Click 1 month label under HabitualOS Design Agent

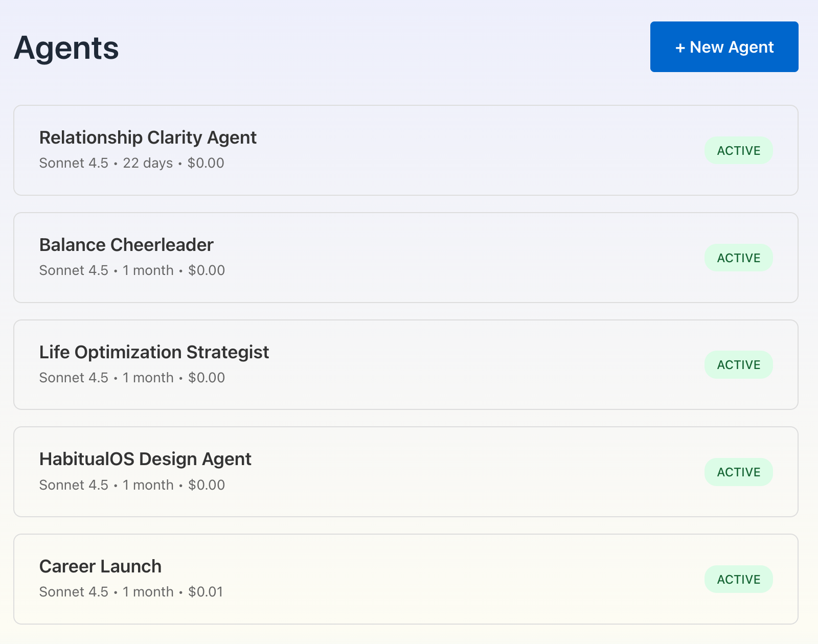[148, 485]
